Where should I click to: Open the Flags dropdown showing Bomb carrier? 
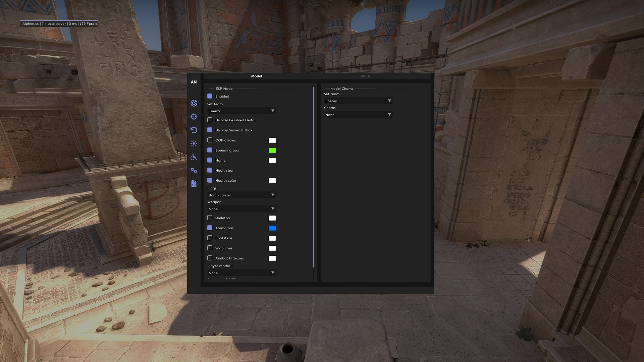coord(241,195)
